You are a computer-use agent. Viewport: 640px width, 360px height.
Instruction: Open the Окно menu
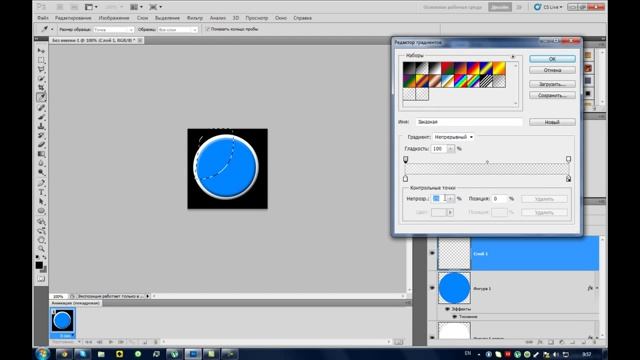281,18
